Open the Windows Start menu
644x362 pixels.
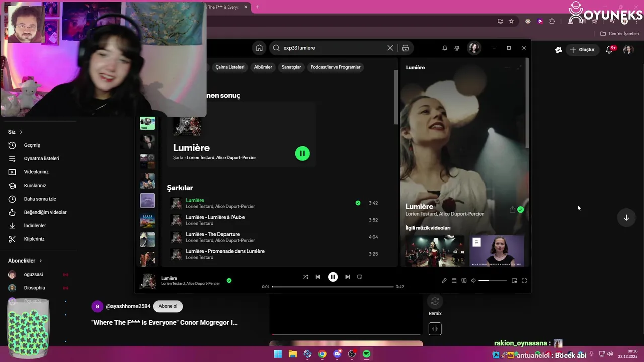pos(278,354)
